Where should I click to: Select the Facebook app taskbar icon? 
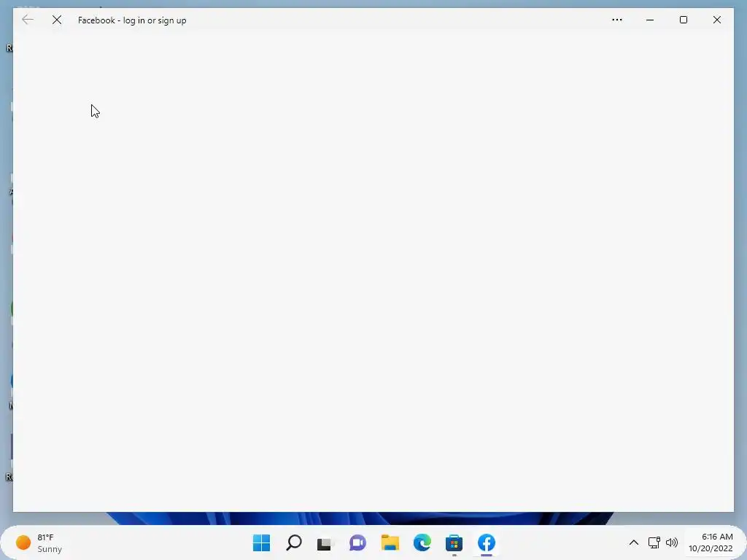pyautogui.click(x=487, y=542)
